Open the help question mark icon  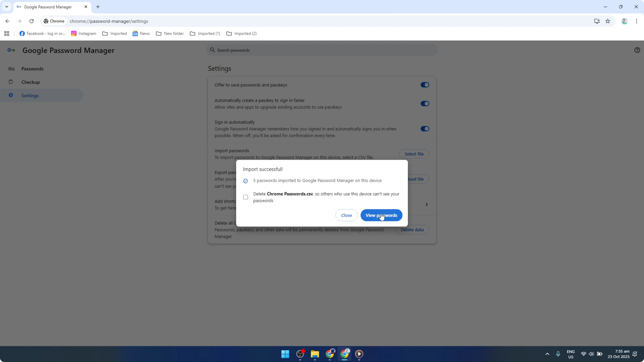point(637,50)
